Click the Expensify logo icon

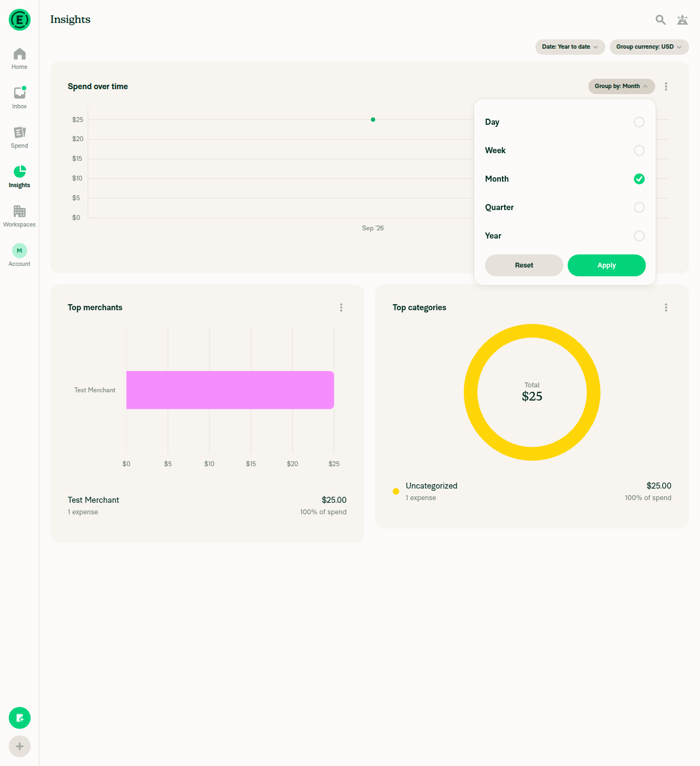point(20,20)
